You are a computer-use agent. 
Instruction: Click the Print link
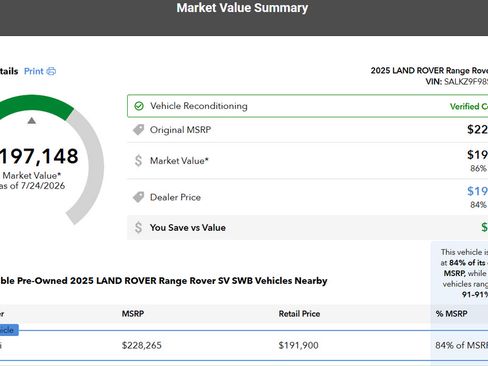[x=34, y=71]
